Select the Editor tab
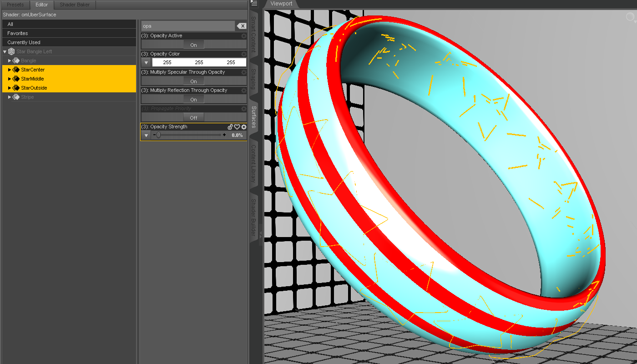 click(x=42, y=5)
